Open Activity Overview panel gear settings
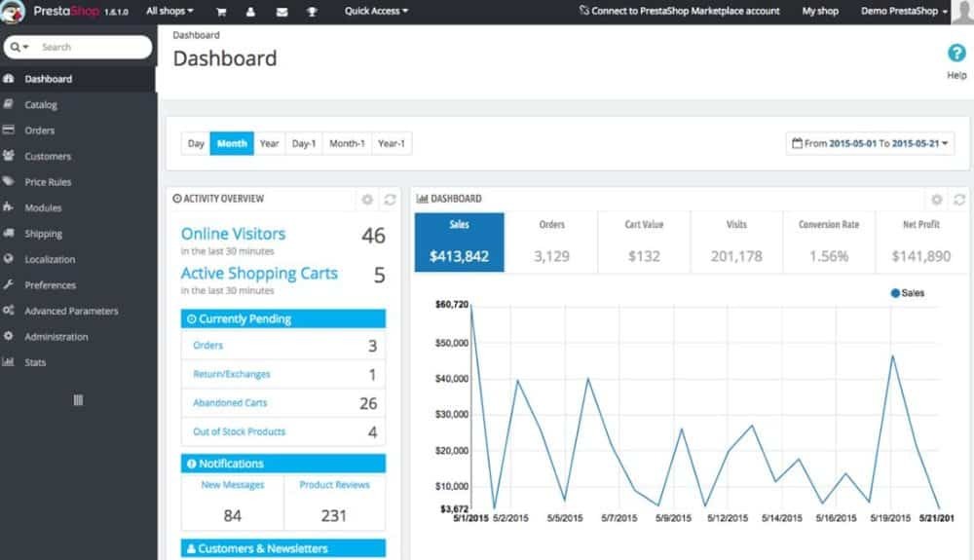The image size is (974, 560). pos(367,199)
